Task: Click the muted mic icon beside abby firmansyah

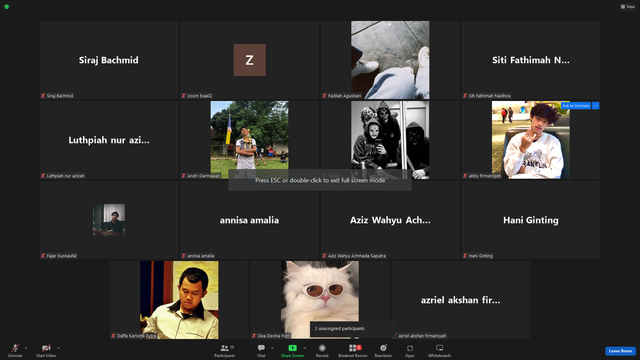Action: (464, 176)
